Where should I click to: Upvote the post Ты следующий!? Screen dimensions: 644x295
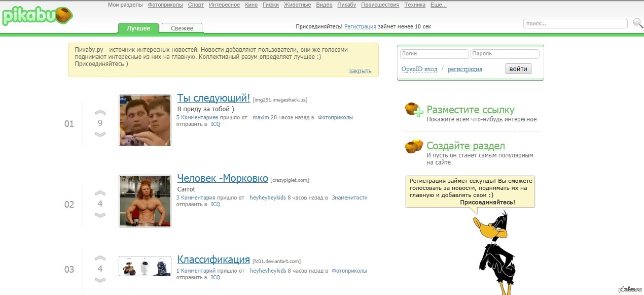point(100,112)
